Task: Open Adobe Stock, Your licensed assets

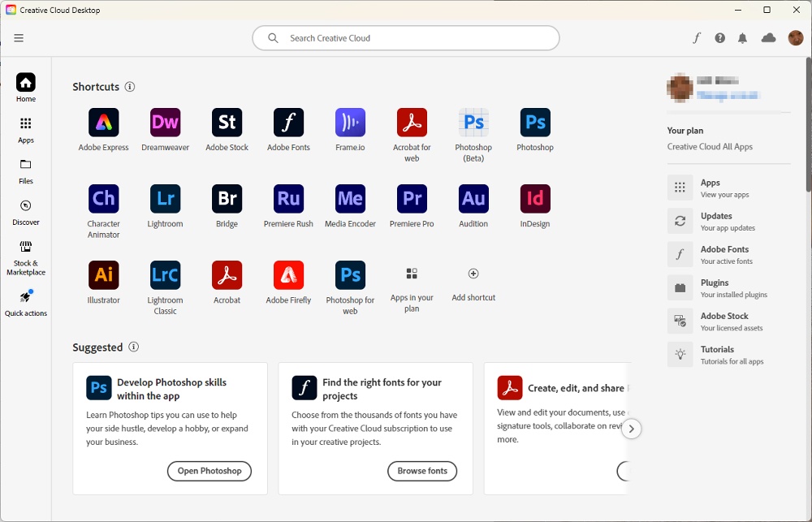Action: 728,321
